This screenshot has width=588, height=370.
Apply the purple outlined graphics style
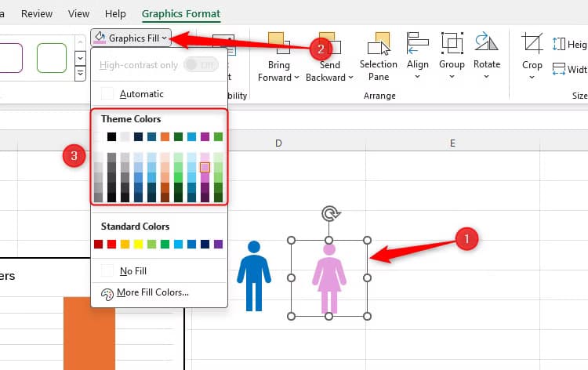coord(11,58)
